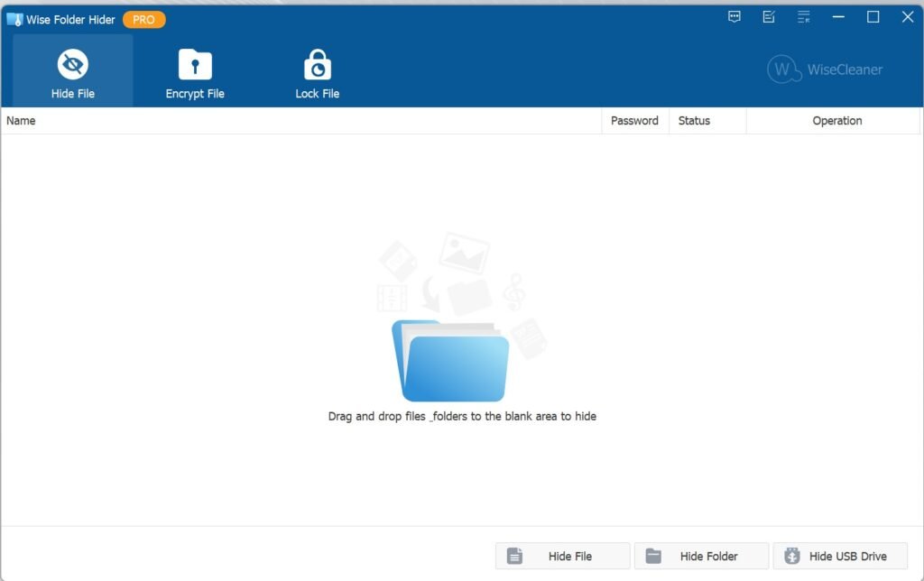The image size is (924, 581).
Task: Click the Wise Folder Hider app icon
Action: pyautogui.click(x=14, y=20)
